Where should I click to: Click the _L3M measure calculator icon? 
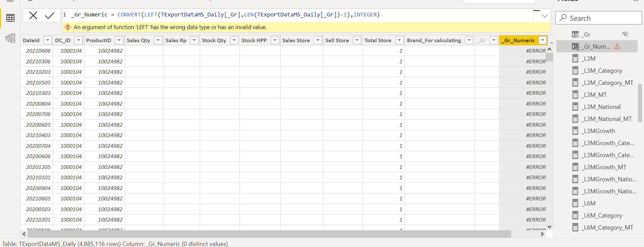click(575, 58)
